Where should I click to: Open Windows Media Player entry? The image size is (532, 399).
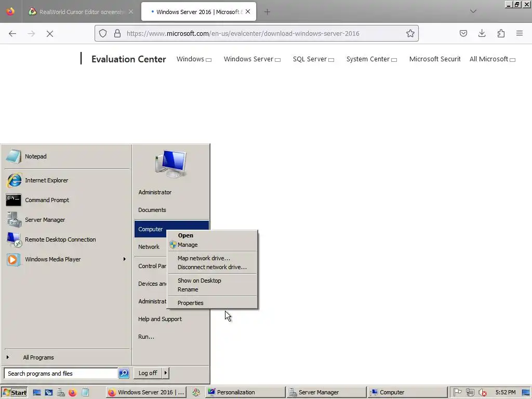(x=67, y=259)
